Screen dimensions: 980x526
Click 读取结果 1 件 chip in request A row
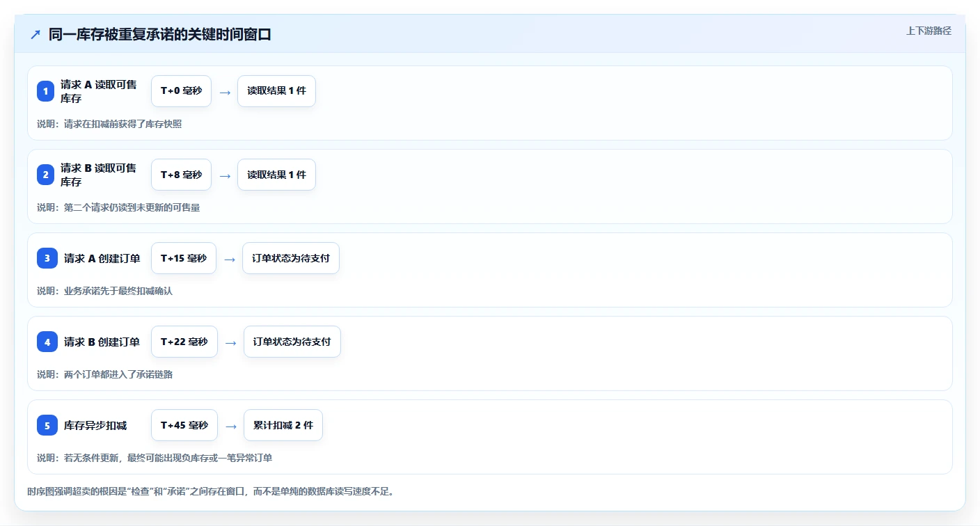[x=276, y=91]
